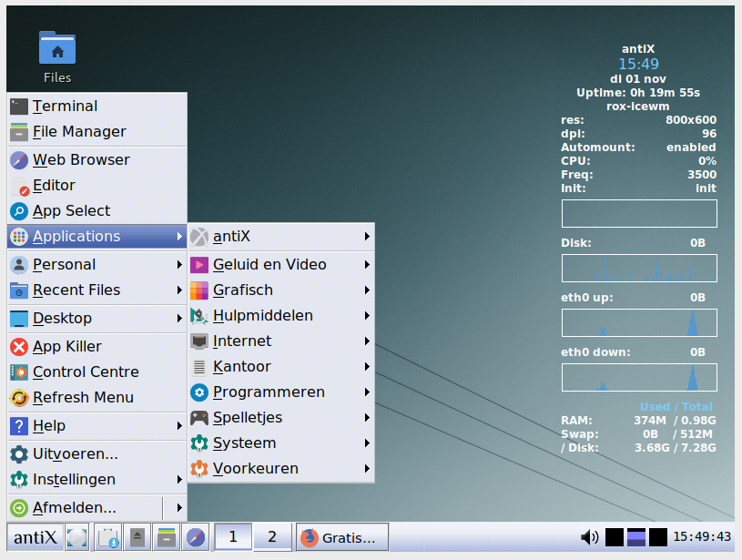Viewport: 742px width, 560px height.
Task: Click the antiX start button
Action: tap(35, 537)
